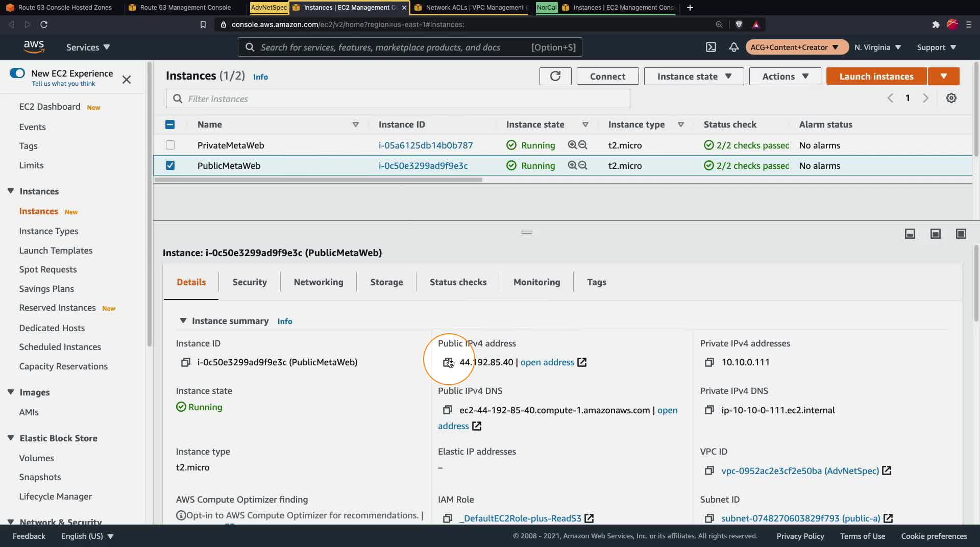
Task: Open table preferences gear icon
Action: pos(951,98)
